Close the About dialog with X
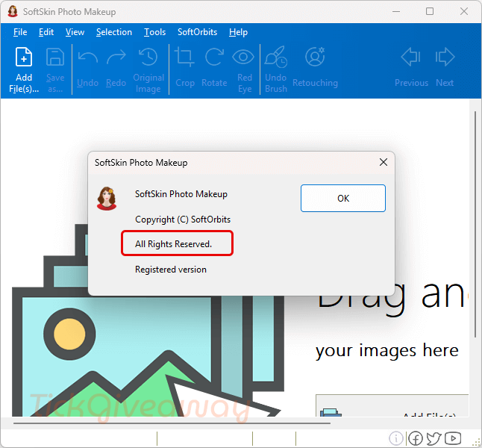 point(384,162)
